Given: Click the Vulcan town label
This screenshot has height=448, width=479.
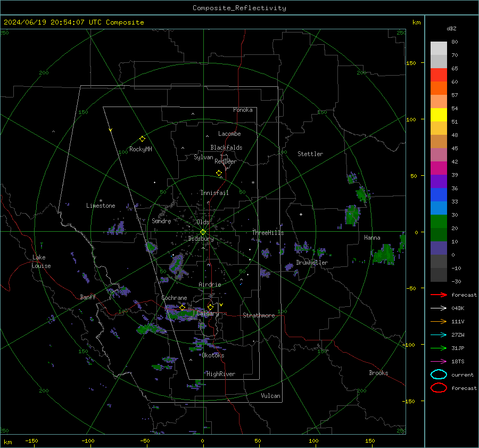Looking at the screenshot, I should (x=271, y=396).
